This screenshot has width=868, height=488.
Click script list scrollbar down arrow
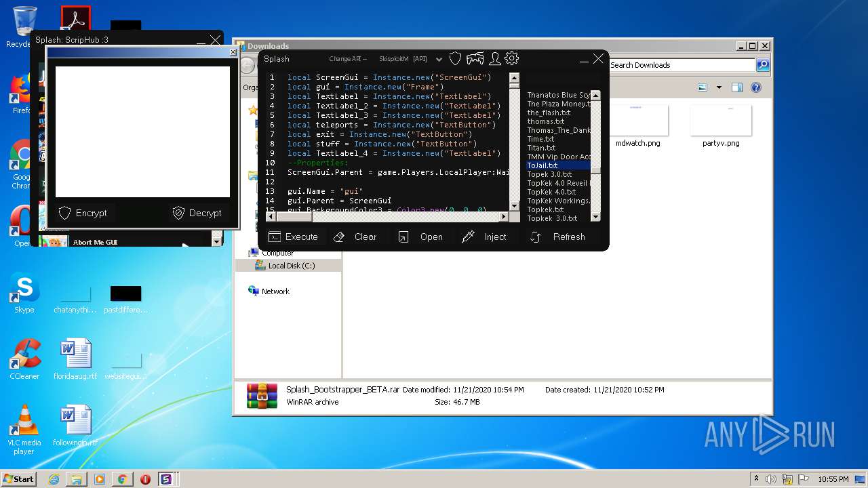[x=595, y=217]
